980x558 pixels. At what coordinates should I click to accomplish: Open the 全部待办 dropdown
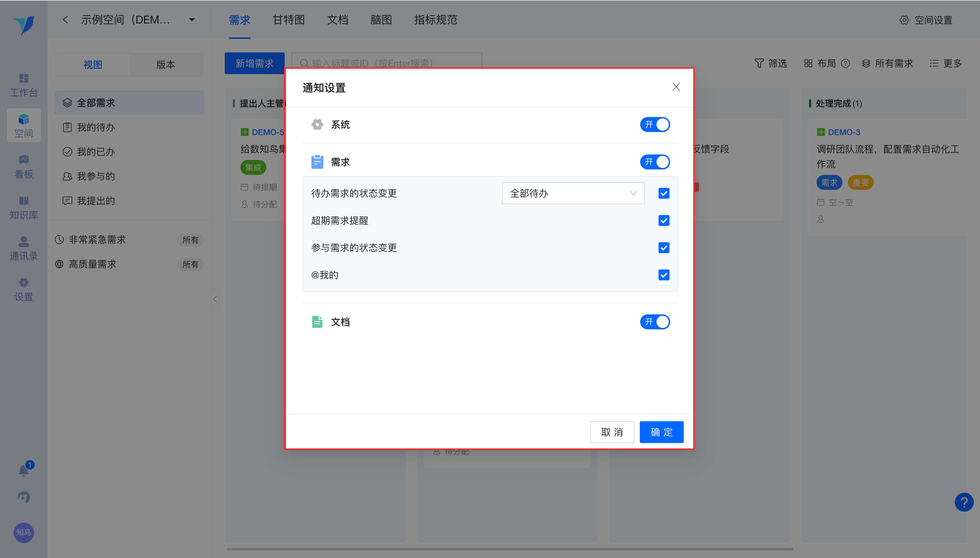coord(573,193)
